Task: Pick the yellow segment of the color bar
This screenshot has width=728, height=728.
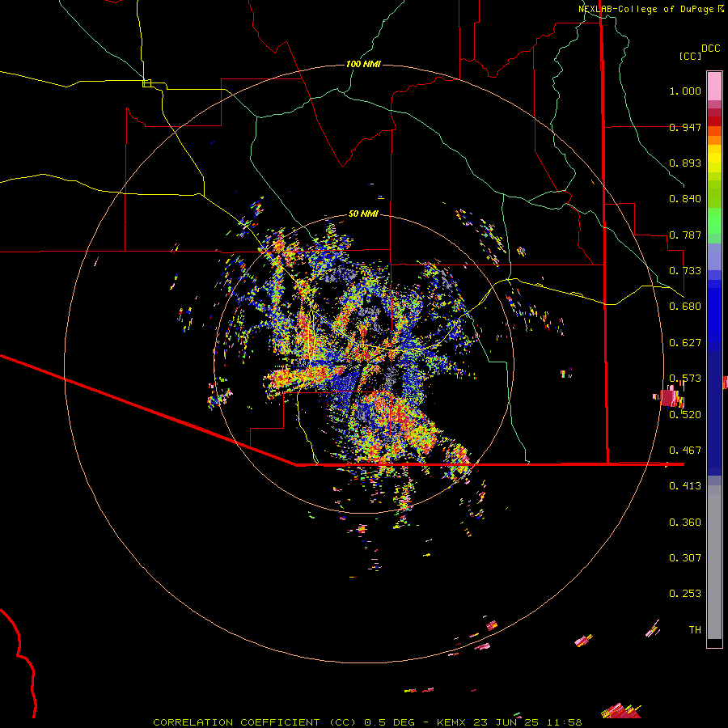Action: point(714,159)
